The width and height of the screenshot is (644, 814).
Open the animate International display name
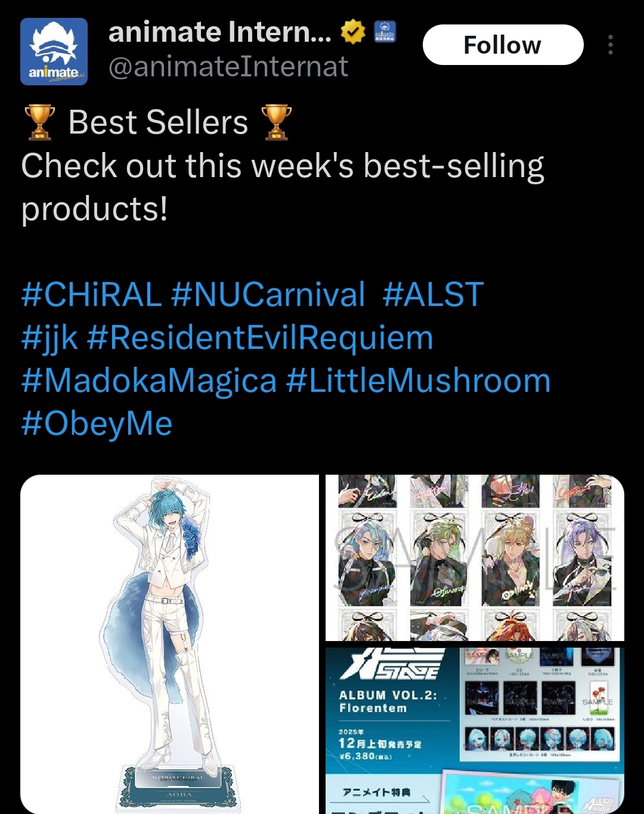pos(219,32)
